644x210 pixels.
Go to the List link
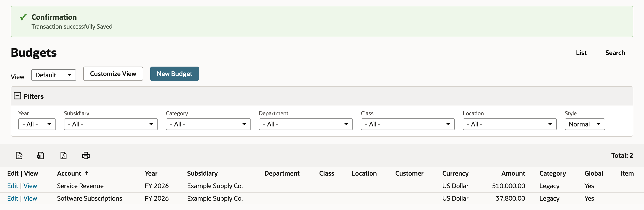coord(581,53)
